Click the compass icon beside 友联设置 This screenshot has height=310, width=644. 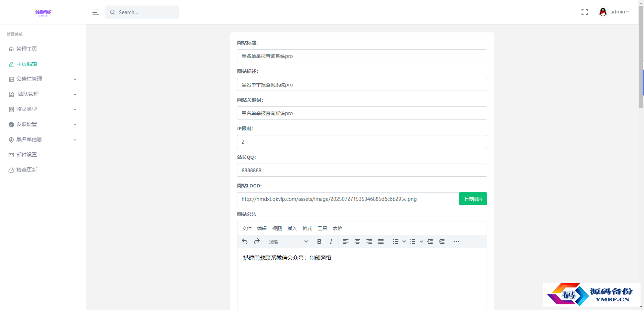point(11,125)
